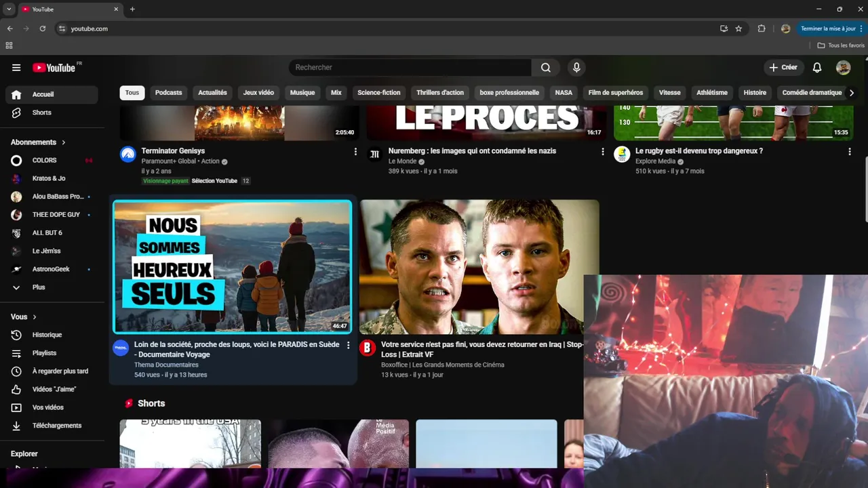Open Kratos & Jo channel
Screen dimensions: 868x488
52,178
